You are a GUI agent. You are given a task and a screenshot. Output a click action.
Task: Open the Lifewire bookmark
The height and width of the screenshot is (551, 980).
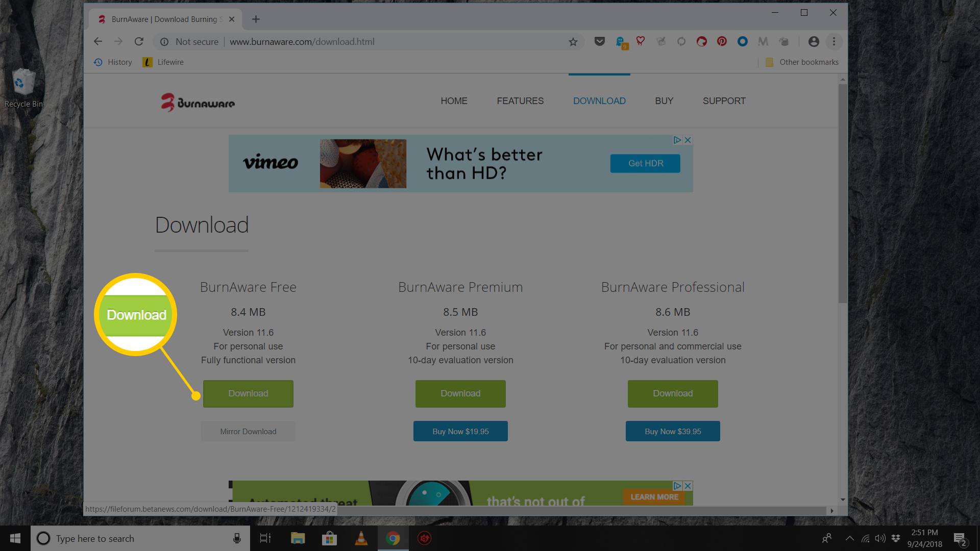point(163,62)
